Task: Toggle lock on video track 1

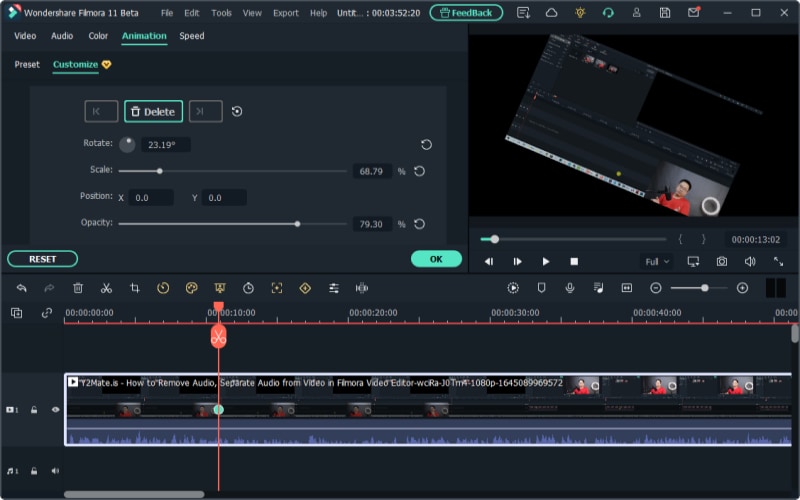Action: point(34,410)
